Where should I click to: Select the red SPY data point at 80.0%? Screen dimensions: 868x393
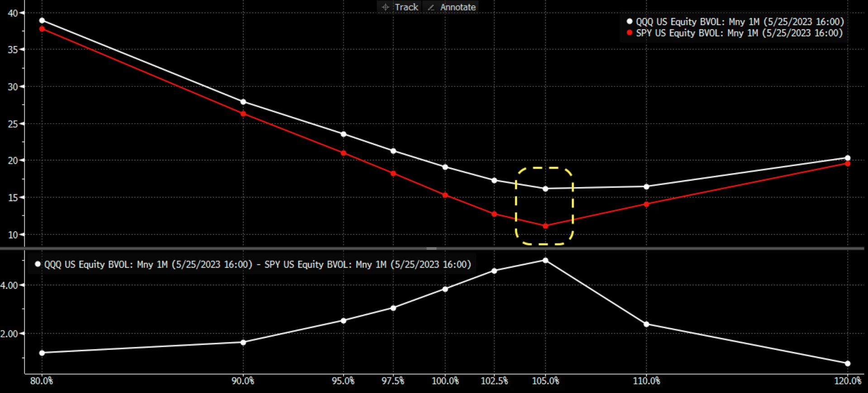(42, 29)
